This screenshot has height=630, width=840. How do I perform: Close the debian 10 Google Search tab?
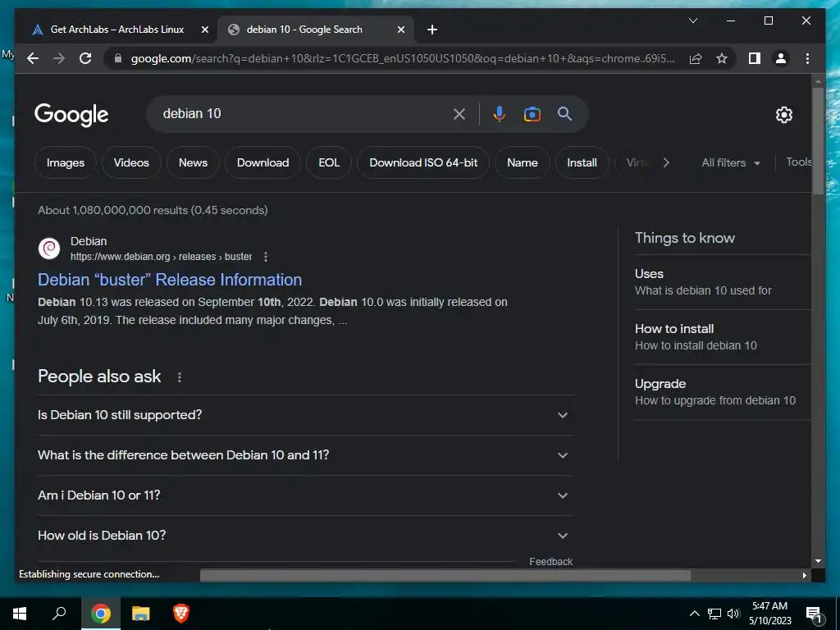pos(400,30)
